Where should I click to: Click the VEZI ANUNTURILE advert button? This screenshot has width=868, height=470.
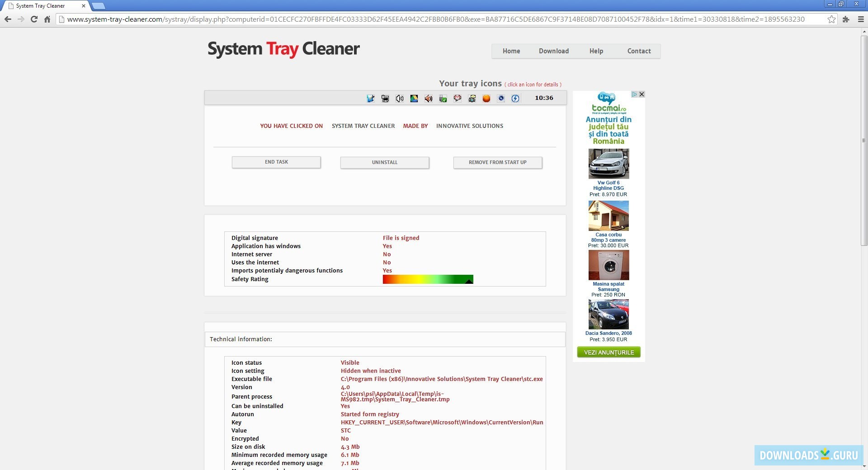click(608, 352)
